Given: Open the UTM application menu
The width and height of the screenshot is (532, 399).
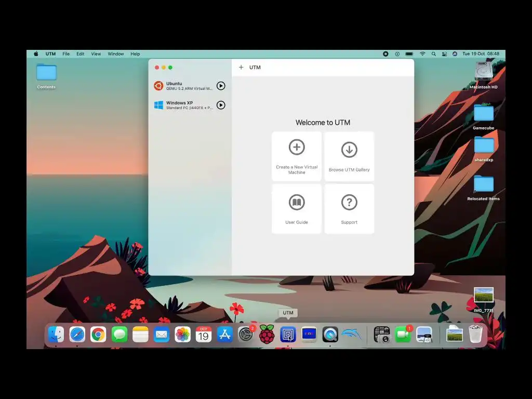Looking at the screenshot, I should click(x=50, y=54).
